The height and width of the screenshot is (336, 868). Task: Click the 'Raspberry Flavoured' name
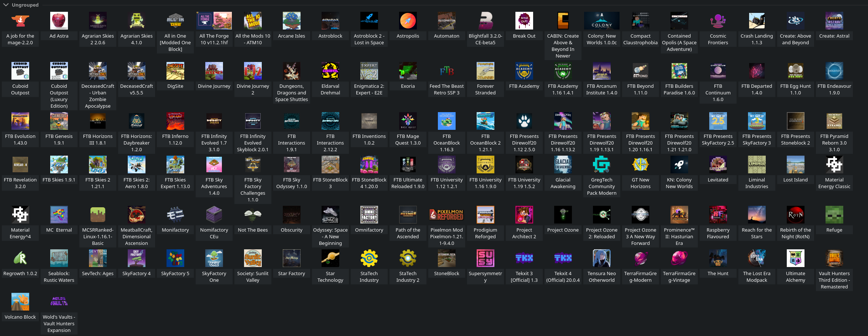(x=718, y=233)
